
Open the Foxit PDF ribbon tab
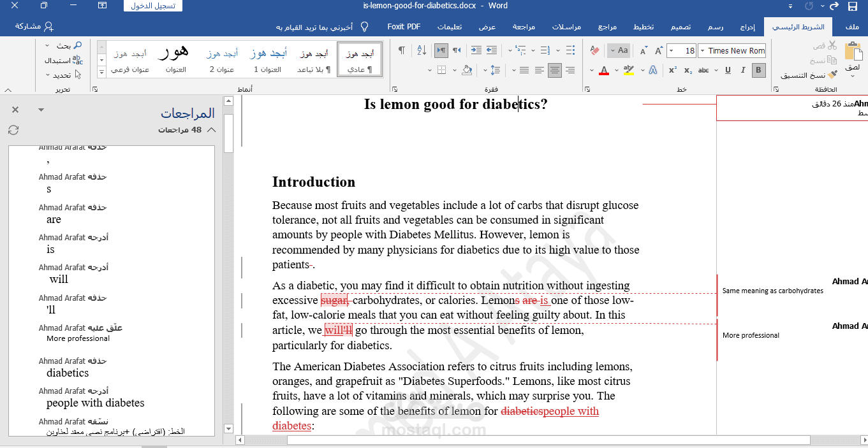click(404, 27)
